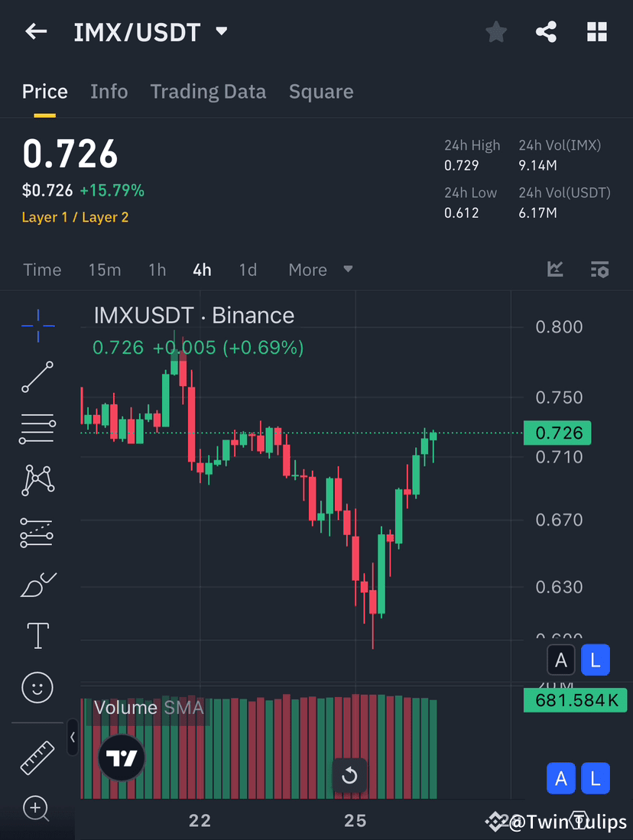
Task: Open the technical indicators panel
Action: coord(555,269)
